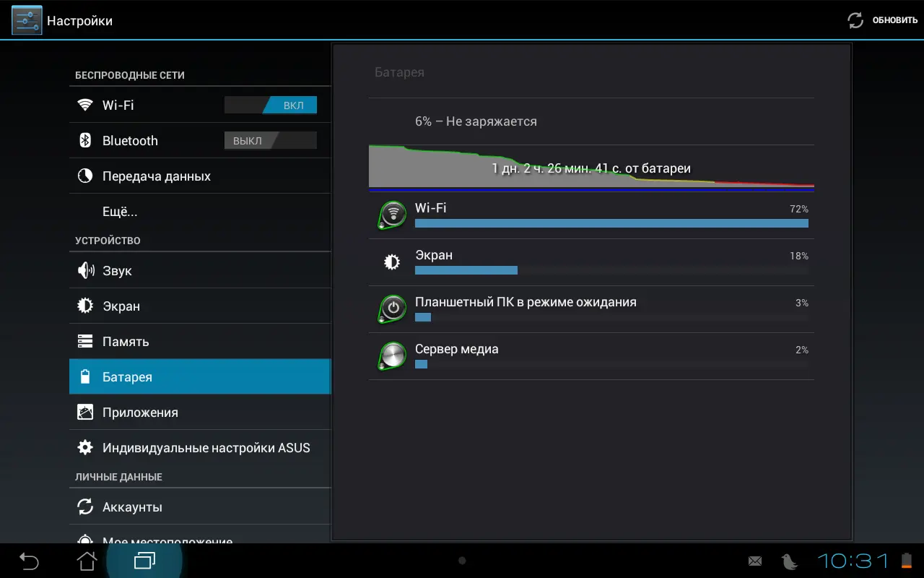Open Аккаунты settings
Viewport: 924px width, 578px height.
coord(200,506)
